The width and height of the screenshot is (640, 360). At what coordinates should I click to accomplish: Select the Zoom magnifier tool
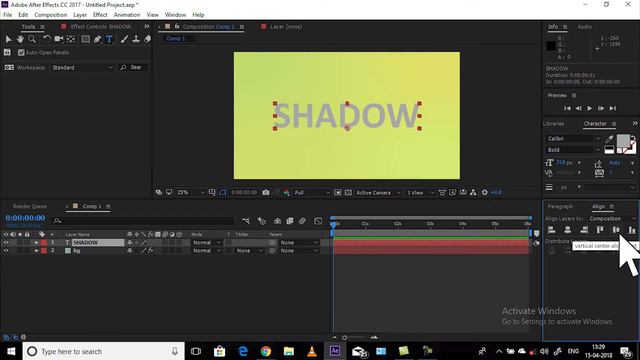coord(32,39)
